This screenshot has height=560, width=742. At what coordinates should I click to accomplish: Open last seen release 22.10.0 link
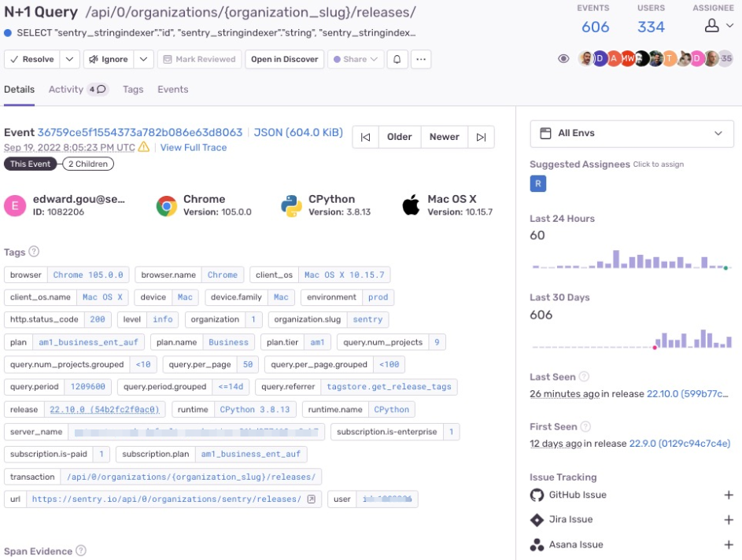click(x=687, y=394)
